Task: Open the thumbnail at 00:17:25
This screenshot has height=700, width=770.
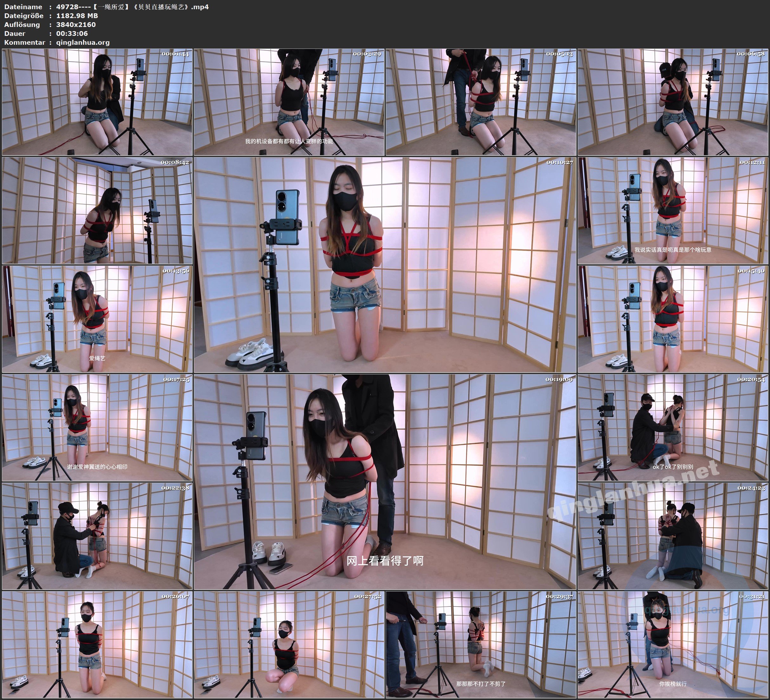Action: (97, 427)
